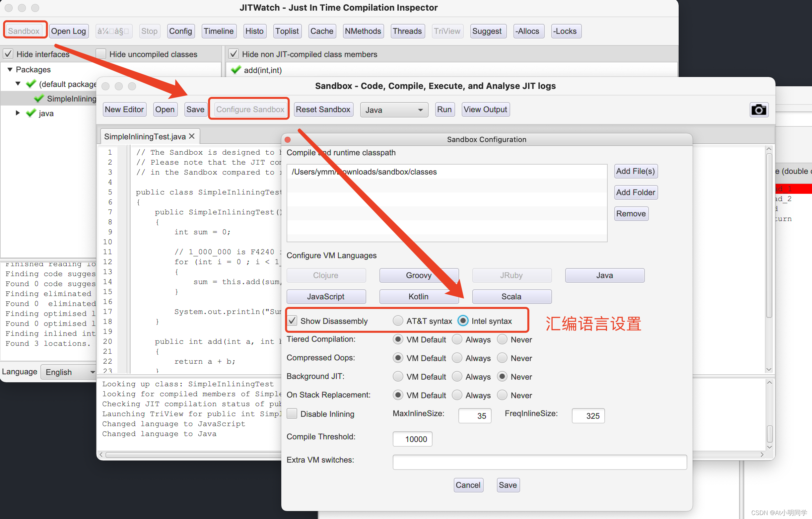Open the Cache view
Viewport: 812px width, 519px height.
tap(322, 31)
